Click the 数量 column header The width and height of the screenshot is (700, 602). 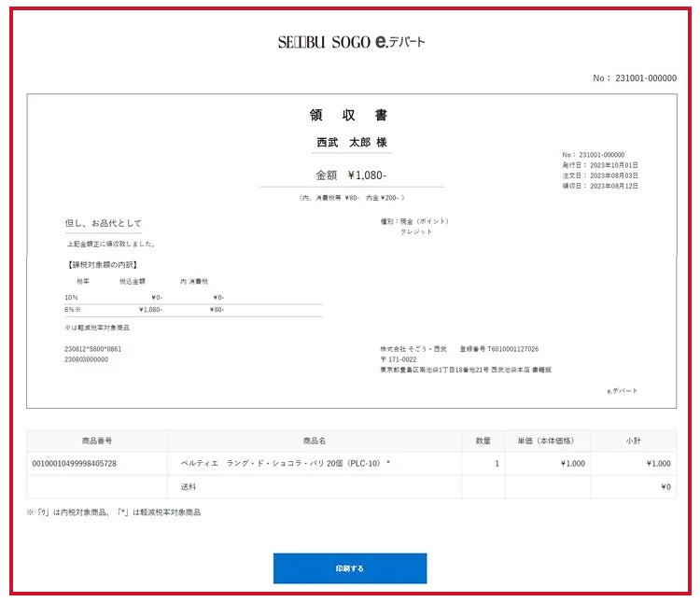[x=483, y=441]
